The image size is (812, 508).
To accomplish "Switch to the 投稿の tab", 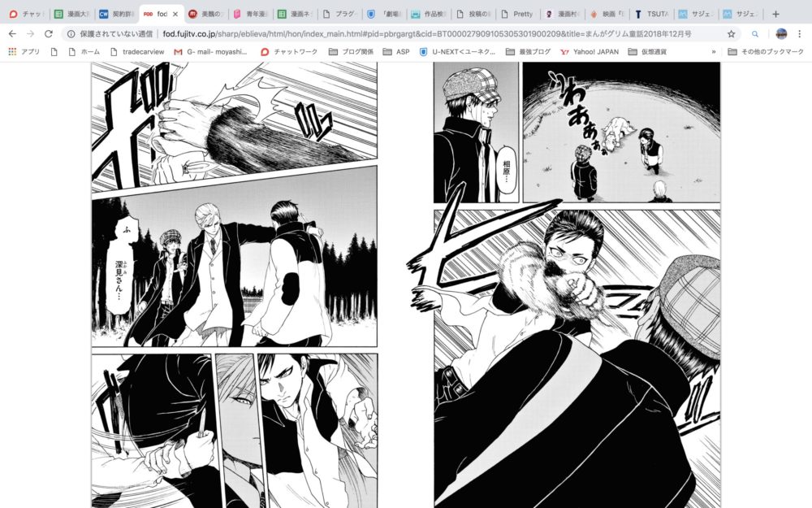I will [x=473, y=14].
